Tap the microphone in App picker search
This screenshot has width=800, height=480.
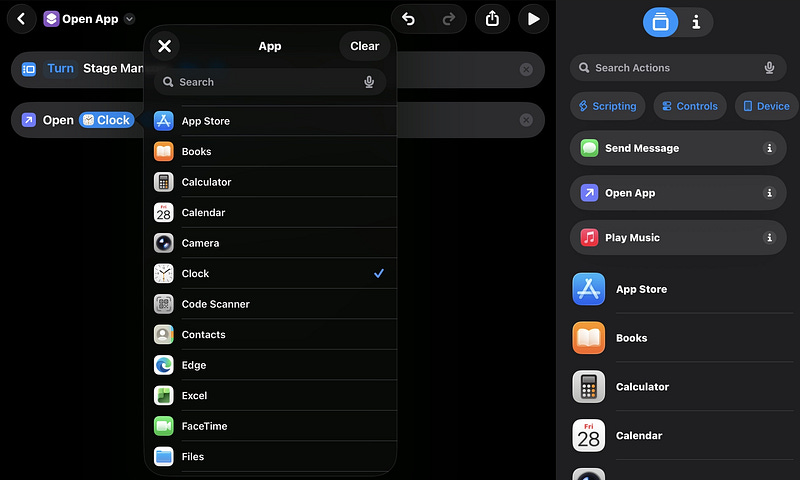[369, 82]
